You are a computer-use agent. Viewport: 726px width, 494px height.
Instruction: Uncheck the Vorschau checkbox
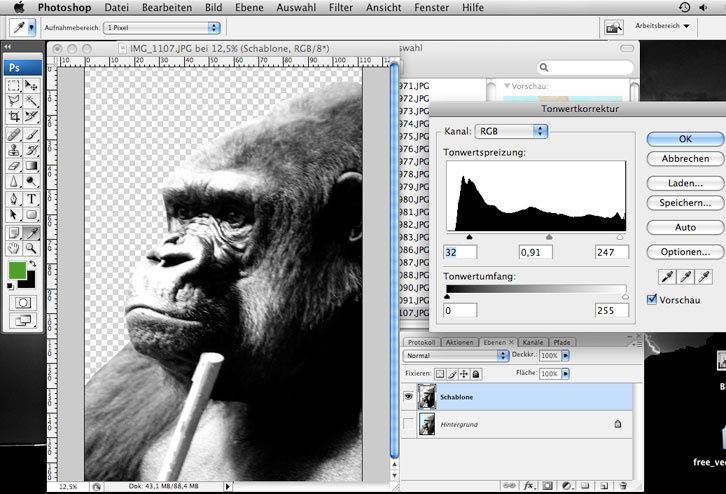click(x=652, y=299)
